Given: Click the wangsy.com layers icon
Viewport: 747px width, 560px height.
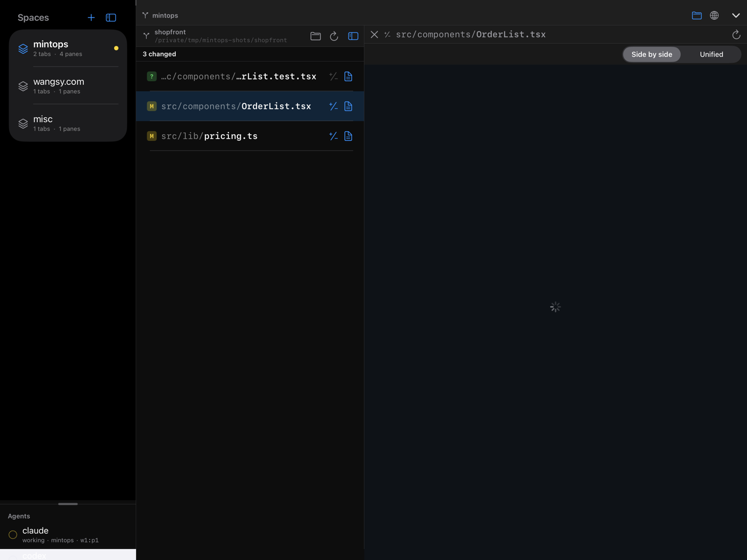Looking at the screenshot, I should (x=23, y=86).
